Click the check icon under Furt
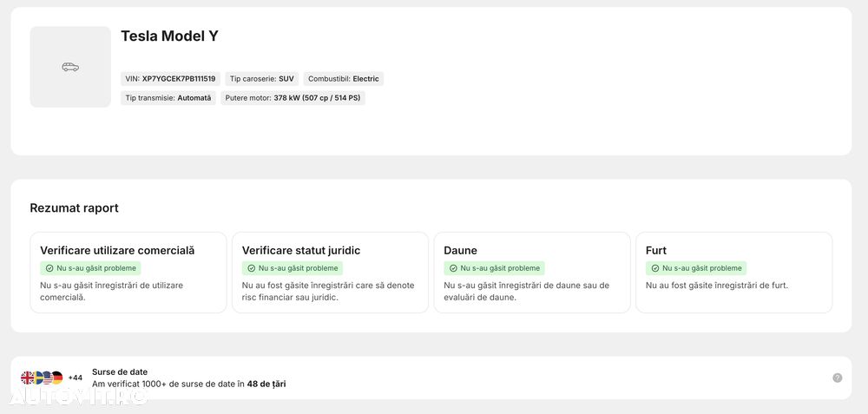 (x=654, y=268)
